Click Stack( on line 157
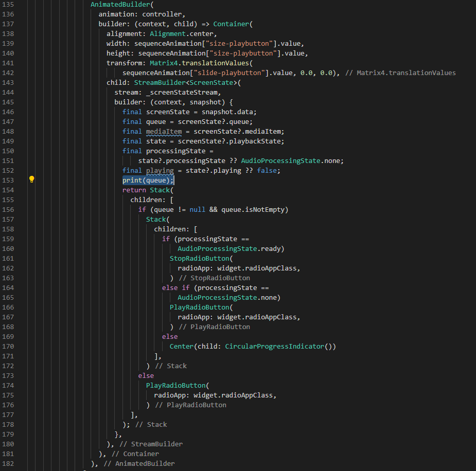The width and height of the screenshot is (476, 471). click(x=157, y=219)
